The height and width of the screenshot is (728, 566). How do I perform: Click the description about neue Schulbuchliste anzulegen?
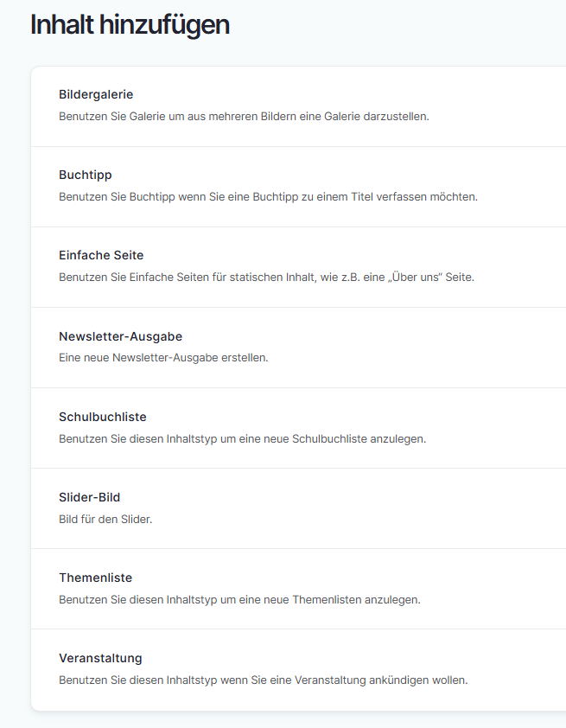coord(242,438)
